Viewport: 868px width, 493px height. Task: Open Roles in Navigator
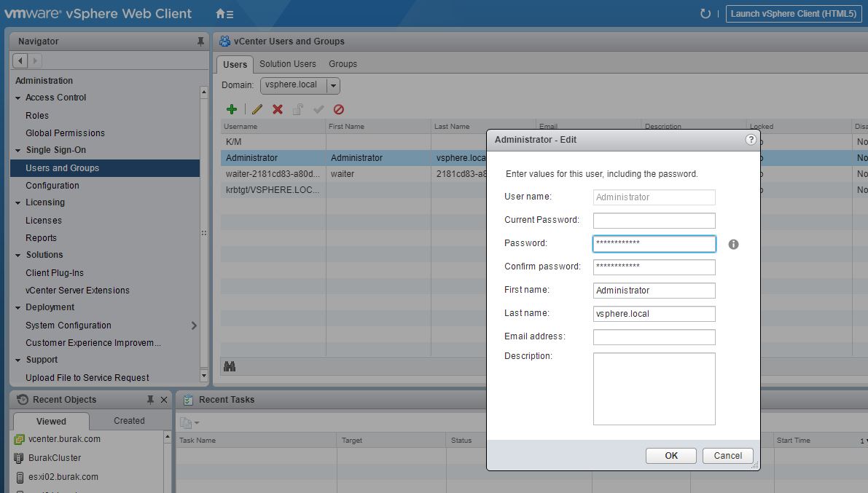[37, 116]
